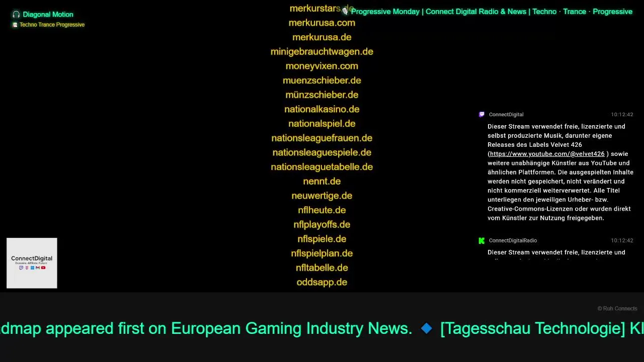Screen dimensions: 644x362
Task: Select nfltabelle.de in the domain list
Action: [322, 268]
